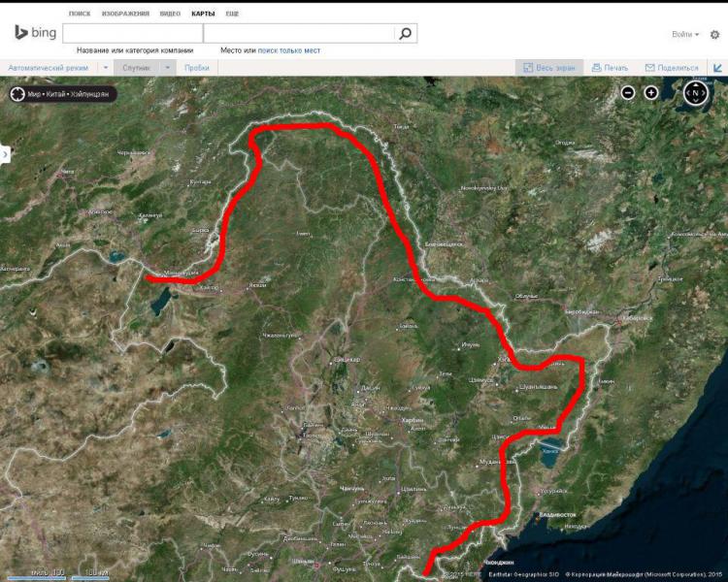This screenshot has width=728, height=582.
Task: Click the 'поиск только мест' link
Action: [x=288, y=50]
